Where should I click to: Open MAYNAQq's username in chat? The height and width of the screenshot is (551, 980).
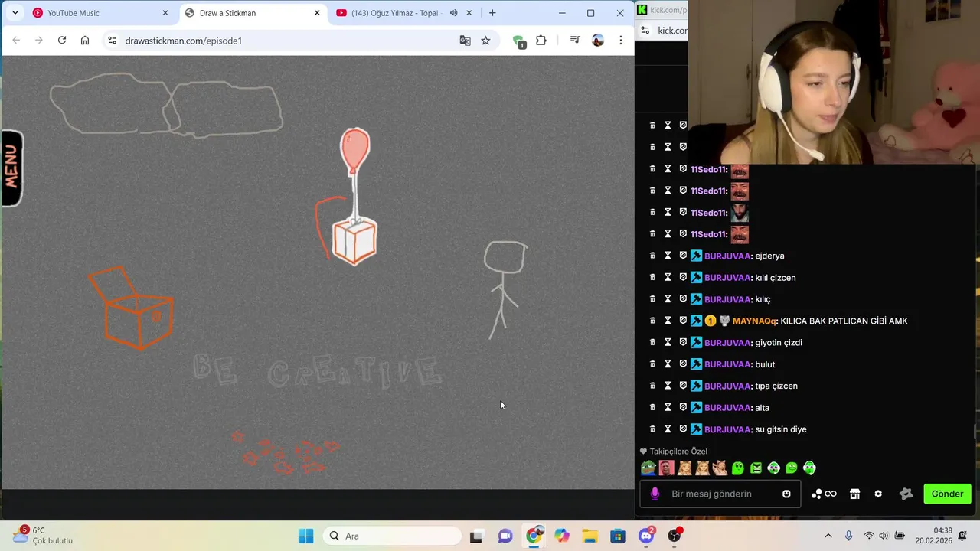click(x=755, y=321)
